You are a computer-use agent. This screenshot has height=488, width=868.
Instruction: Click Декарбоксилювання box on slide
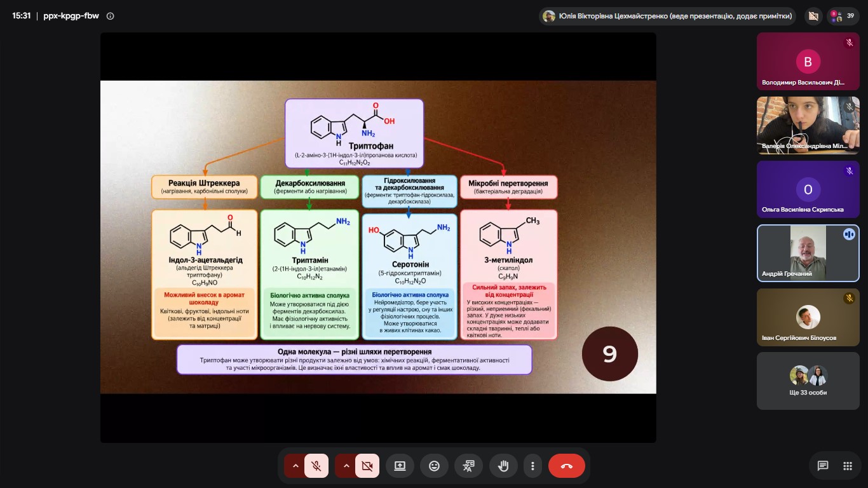[310, 187]
